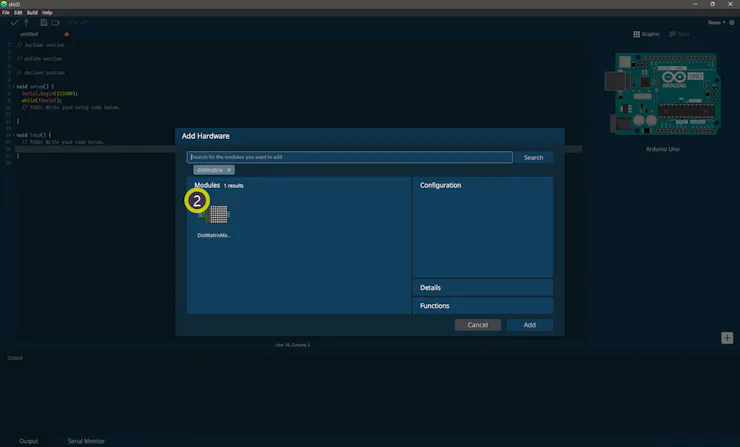Click the upload arrow toolbar icon
740x447 pixels.
pos(26,22)
